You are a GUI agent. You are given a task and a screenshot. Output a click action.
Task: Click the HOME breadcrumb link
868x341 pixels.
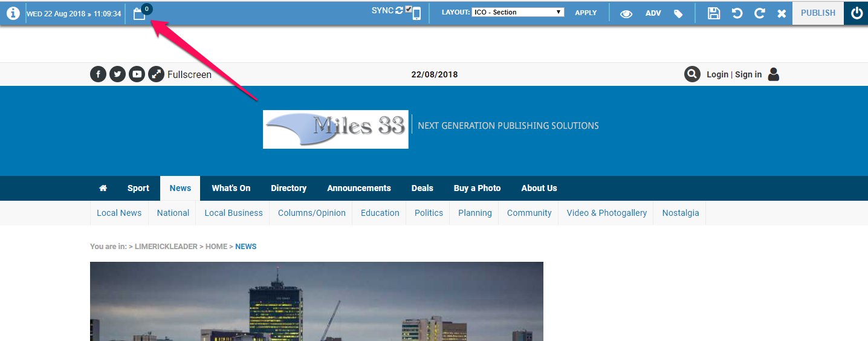(x=216, y=247)
